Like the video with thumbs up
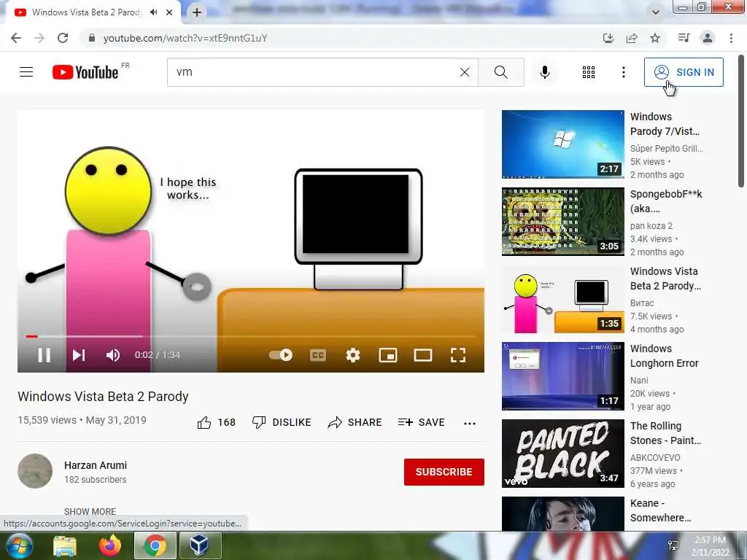 pyautogui.click(x=216, y=422)
